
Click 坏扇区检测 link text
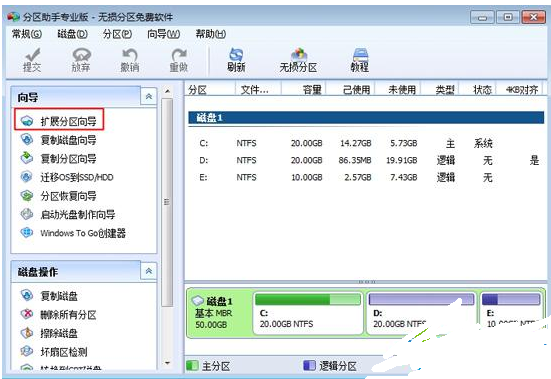64,352
